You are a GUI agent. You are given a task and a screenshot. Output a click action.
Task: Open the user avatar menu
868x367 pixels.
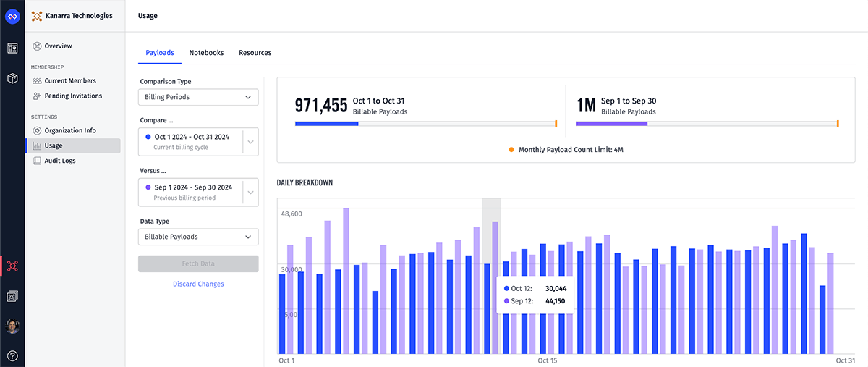12,326
